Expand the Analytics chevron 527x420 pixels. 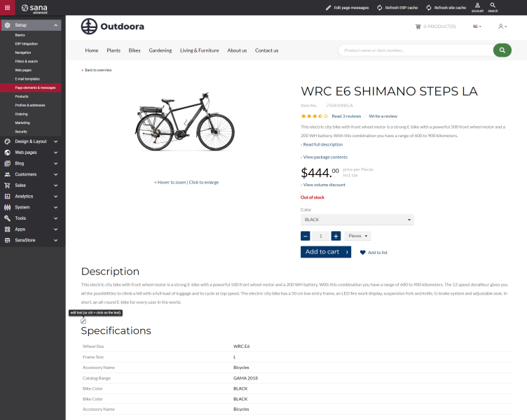click(56, 197)
